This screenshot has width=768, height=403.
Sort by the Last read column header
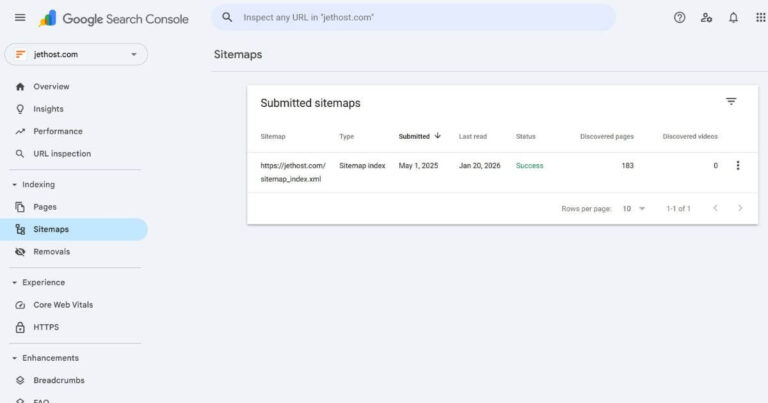click(473, 137)
